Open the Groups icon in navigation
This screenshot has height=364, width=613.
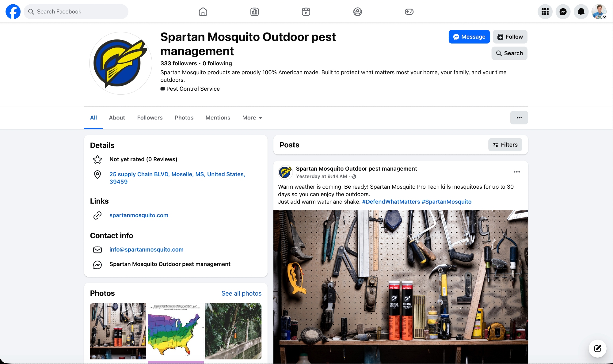[357, 12]
